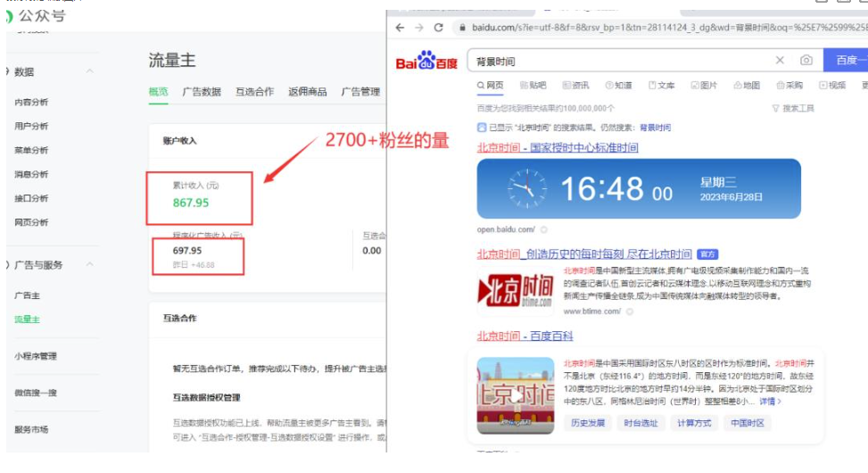Open 内容分析 in the sidebar
The height and width of the screenshot is (473, 868).
(31, 102)
